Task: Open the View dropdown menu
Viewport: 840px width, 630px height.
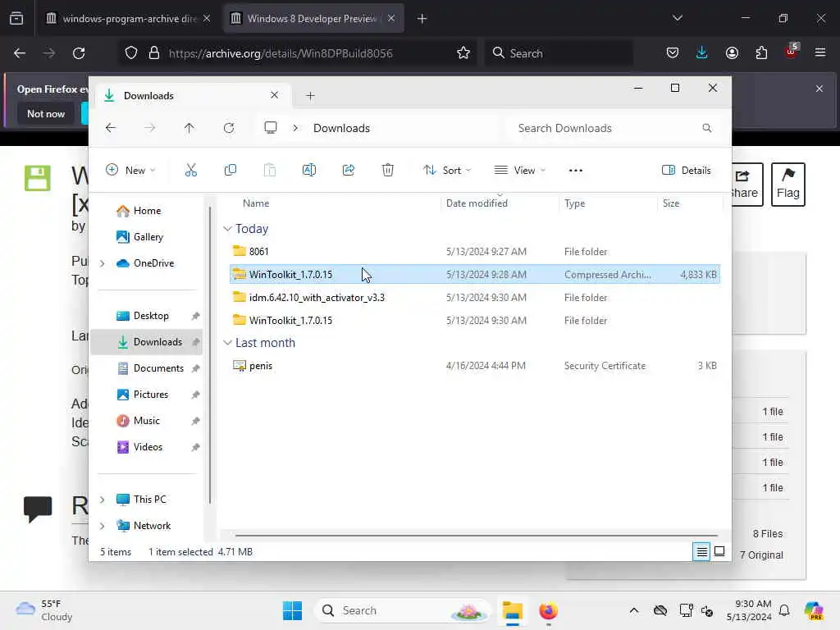Action: (519, 171)
